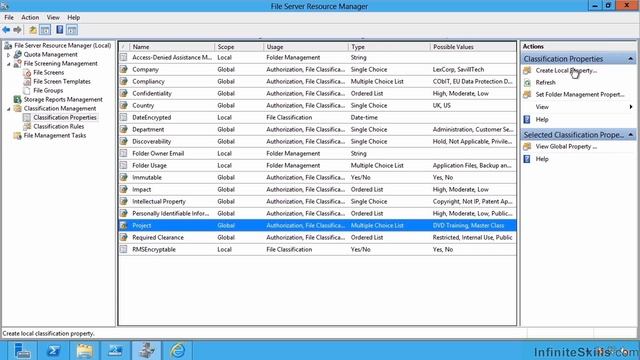Click the File Screens icon in tree
640x360 pixels.
27,73
